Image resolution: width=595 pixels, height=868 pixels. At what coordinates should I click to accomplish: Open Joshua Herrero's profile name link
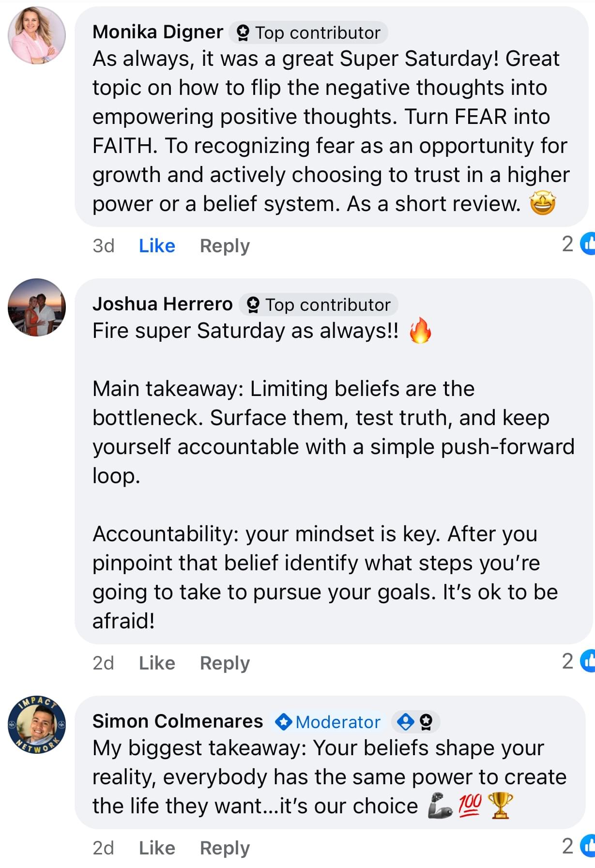click(163, 304)
